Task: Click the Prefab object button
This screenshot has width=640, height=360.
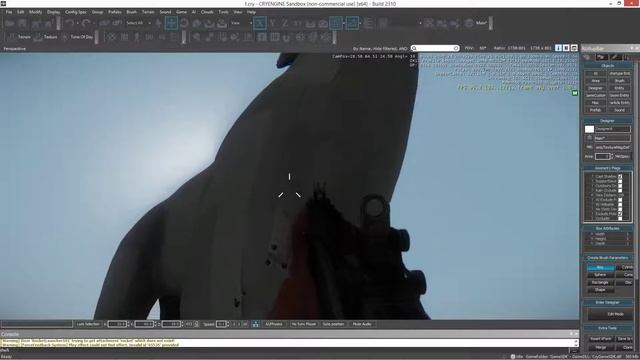Action: tap(595, 110)
